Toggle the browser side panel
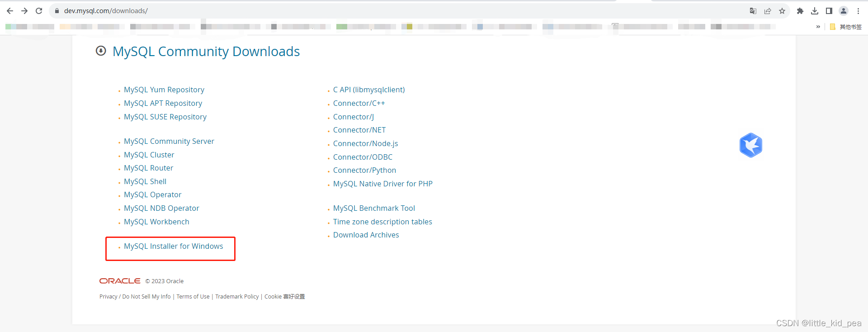This screenshot has height=332, width=868. tap(829, 11)
